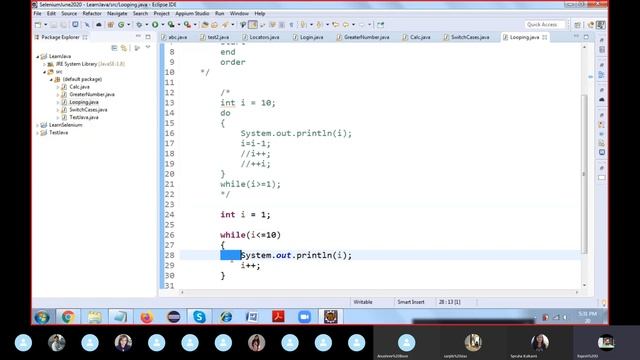Click the Back navigation yellow arrow

pyautogui.click(x=346, y=25)
